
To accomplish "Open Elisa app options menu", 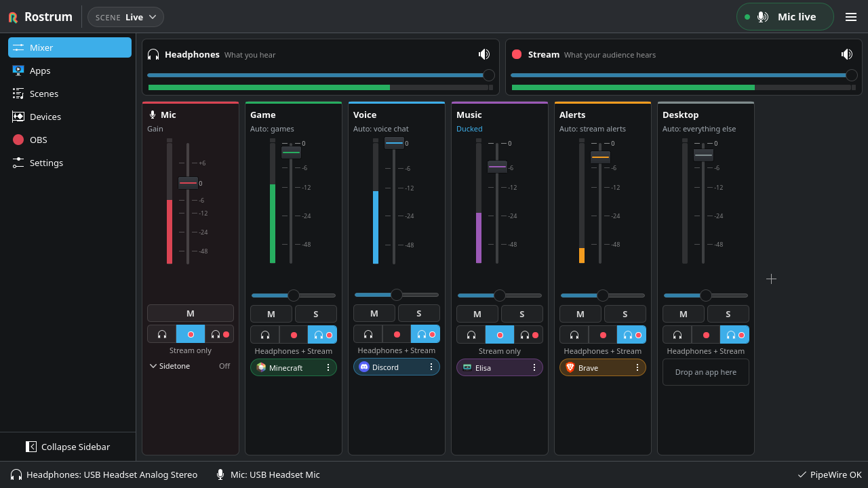I will (x=534, y=367).
